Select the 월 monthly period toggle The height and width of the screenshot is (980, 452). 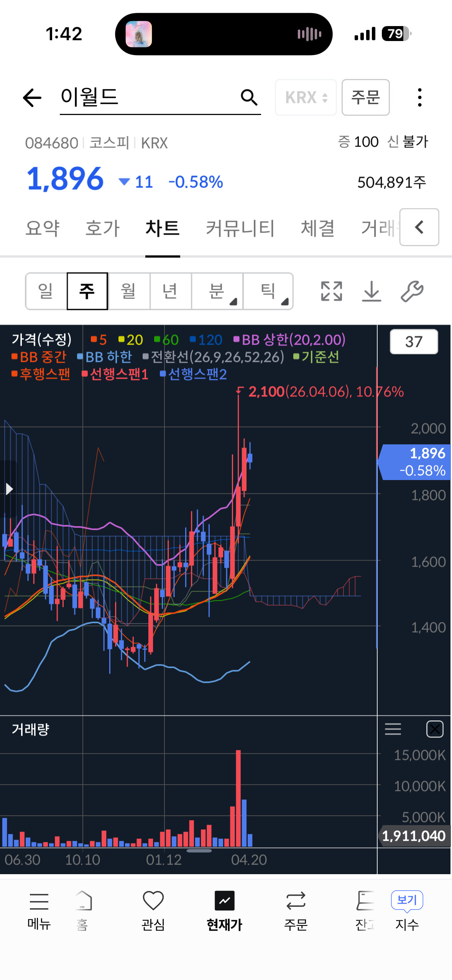tap(129, 291)
